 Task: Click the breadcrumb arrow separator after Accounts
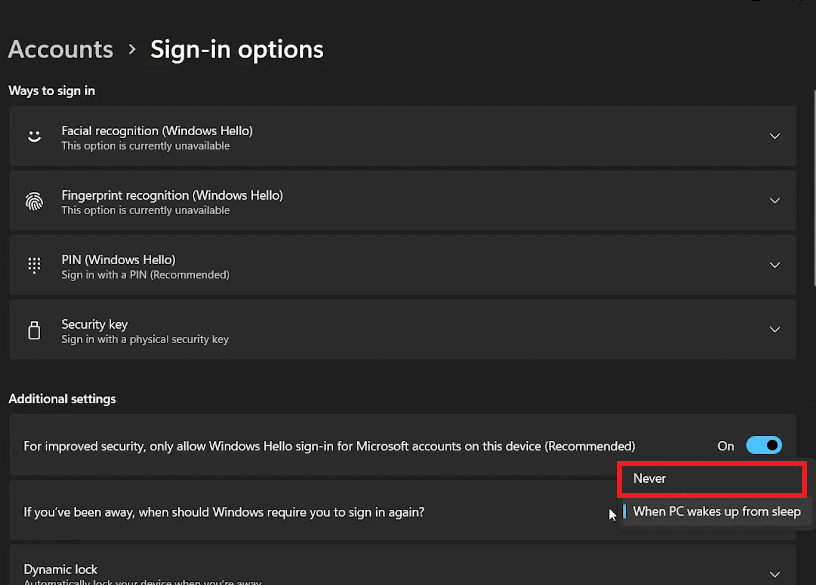coord(132,49)
